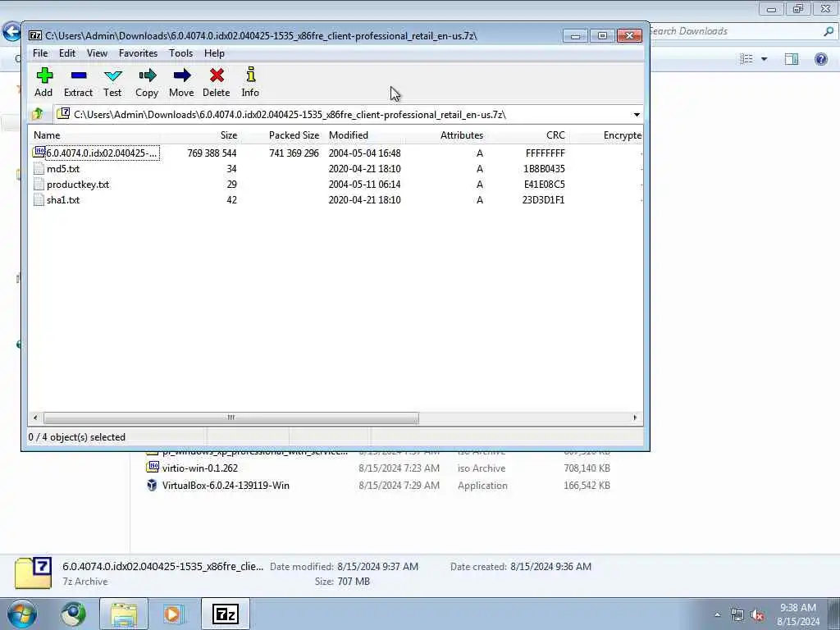Open the Windows Start orb
840x630 pixels.
click(x=22, y=614)
